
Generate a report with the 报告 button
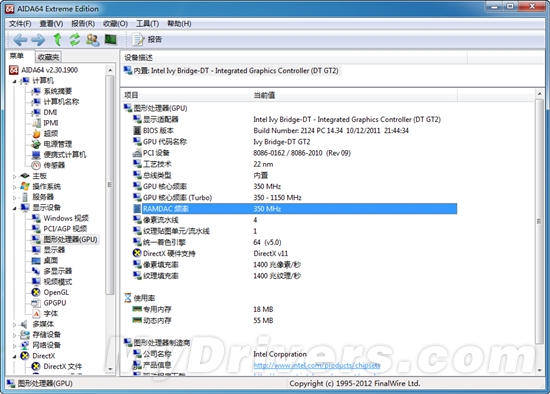coord(147,39)
